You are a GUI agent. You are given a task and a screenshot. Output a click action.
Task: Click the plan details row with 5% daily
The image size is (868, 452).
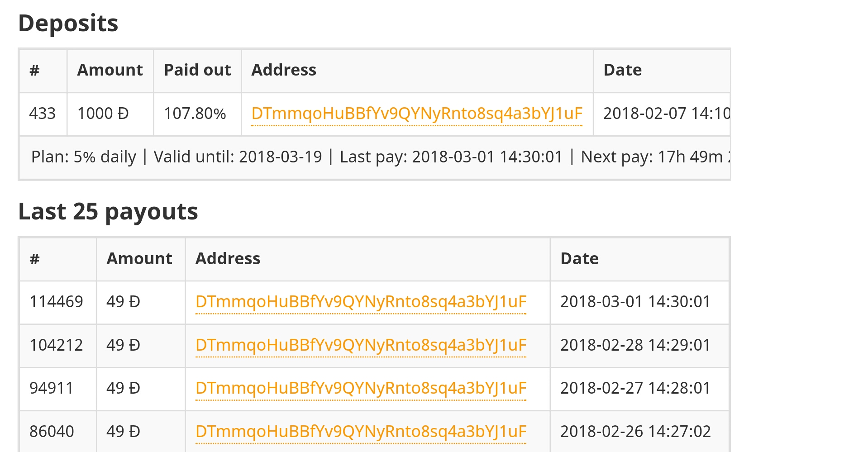[375, 157]
